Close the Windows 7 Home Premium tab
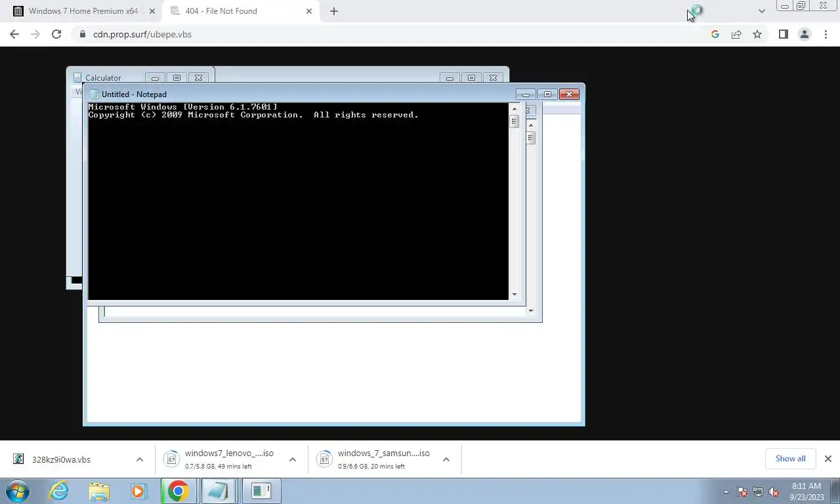This screenshot has height=504, width=840. click(x=152, y=11)
